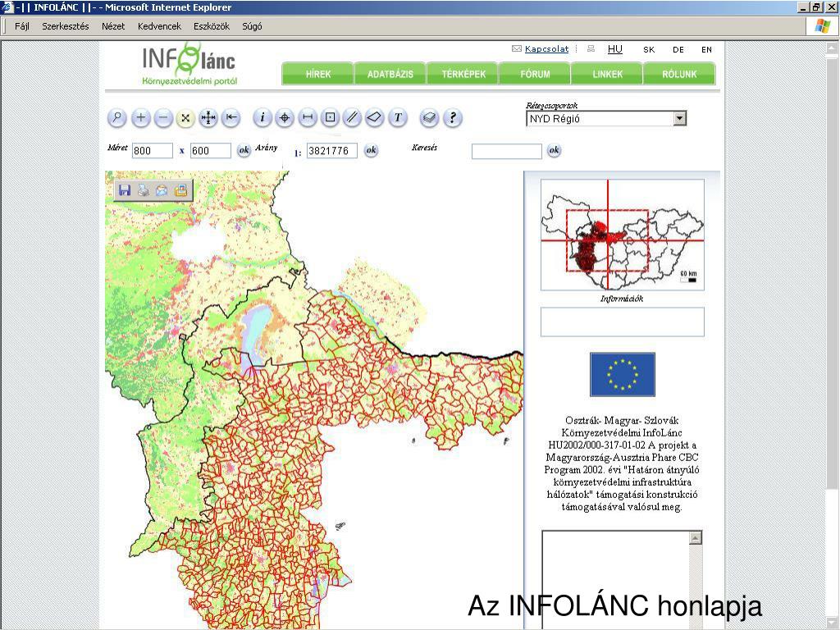This screenshot has width=840, height=630.
Task: Activate the 'T' text label tool
Action: tap(398, 118)
